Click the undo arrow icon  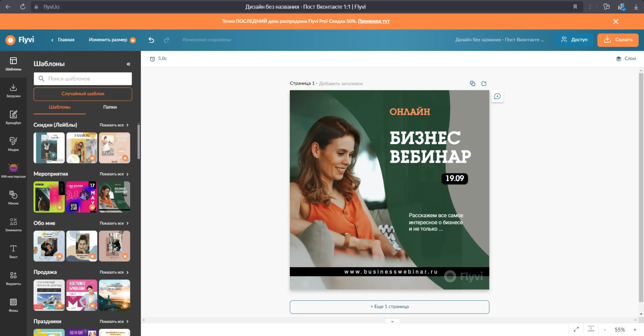pos(151,40)
